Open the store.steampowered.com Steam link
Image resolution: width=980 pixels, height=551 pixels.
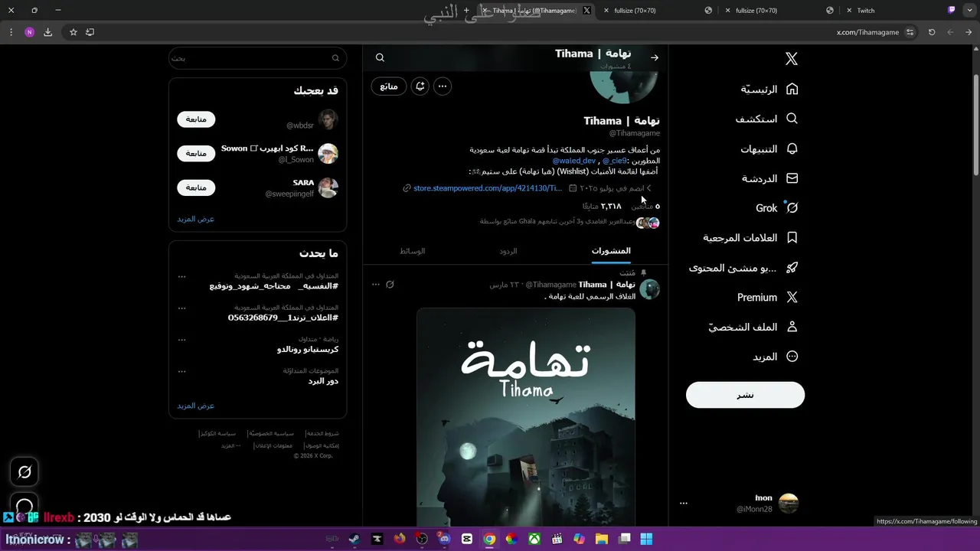(x=488, y=188)
